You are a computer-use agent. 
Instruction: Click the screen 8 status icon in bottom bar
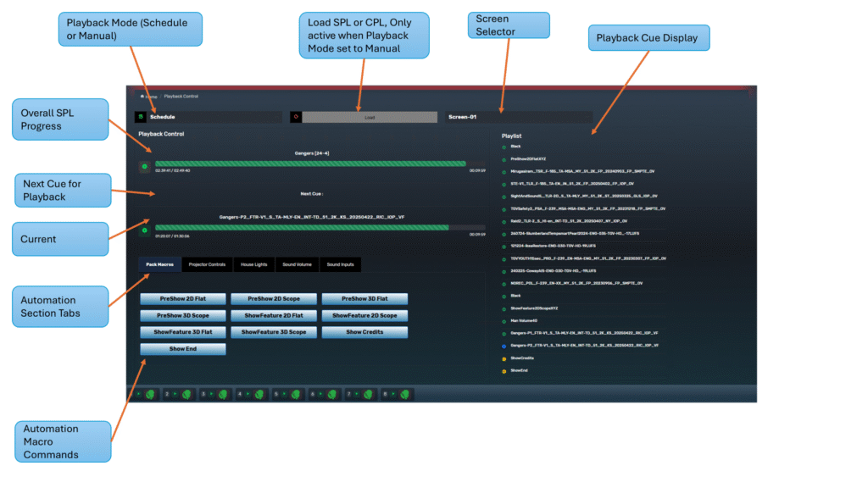(x=405, y=394)
